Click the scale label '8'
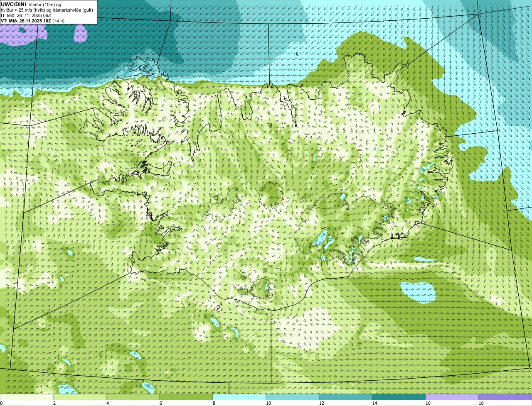Viewport: 532px width, 406px height. coord(214,403)
